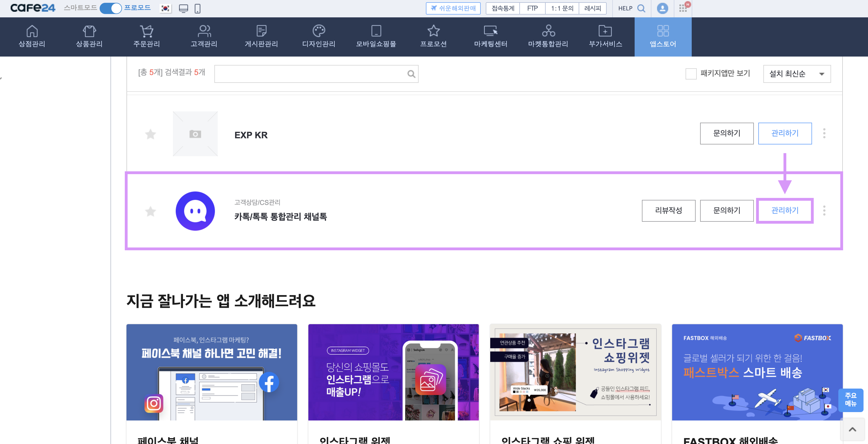Open more options for EXP KR app
The height and width of the screenshot is (444, 868).
tap(824, 134)
